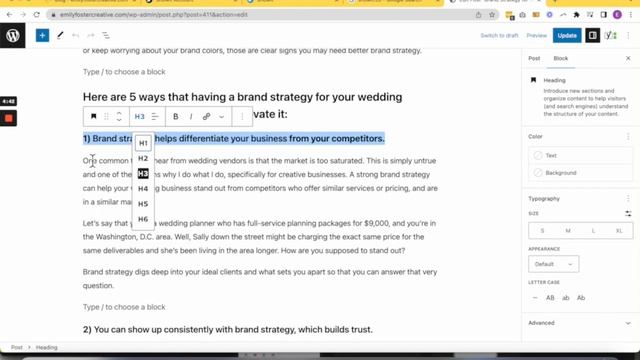
Task: Open Color panel options menu
Action: tap(628, 136)
